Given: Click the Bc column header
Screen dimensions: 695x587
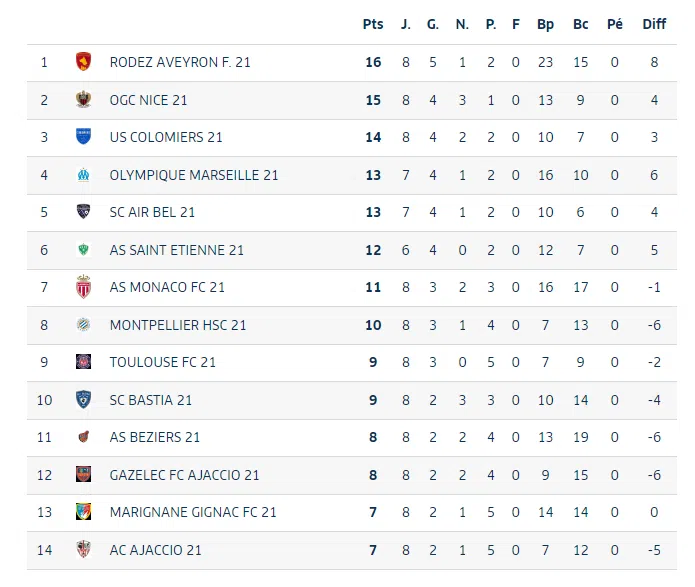Looking at the screenshot, I should coord(581,25).
